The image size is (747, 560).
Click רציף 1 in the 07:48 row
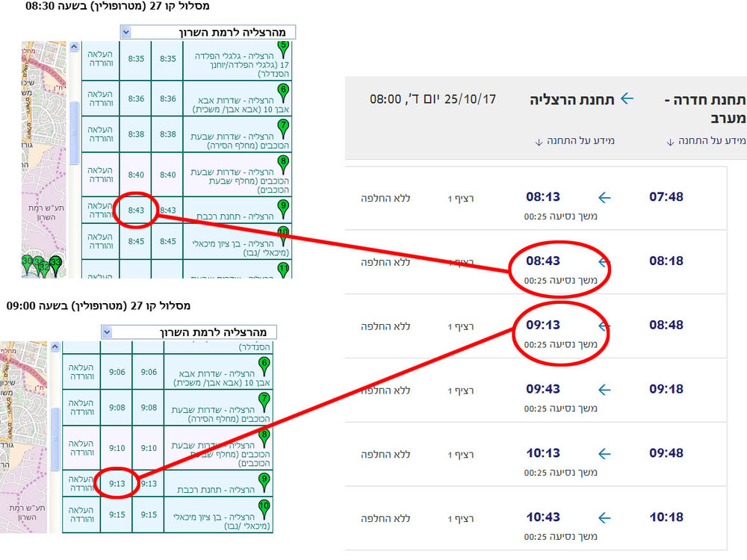pyautogui.click(x=461, y=199)
